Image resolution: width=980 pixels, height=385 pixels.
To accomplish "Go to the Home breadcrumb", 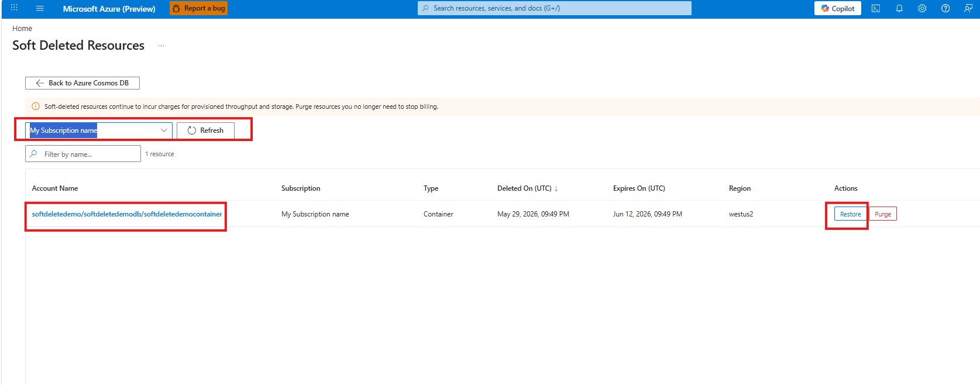I will click(x=22, y=28).
